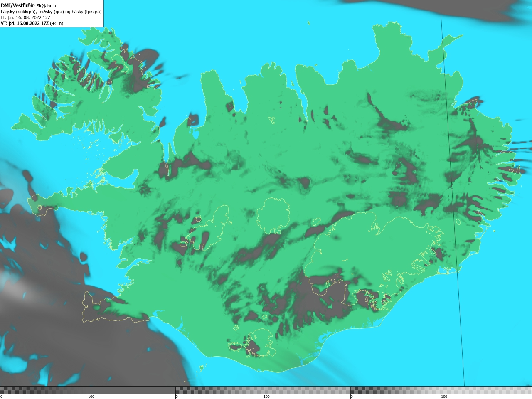This screenshot has width=532, height=399.
Task: Click the 'Lágský (dökkgrá), miðský (grá)' legend line
Action: pos(51,12)
